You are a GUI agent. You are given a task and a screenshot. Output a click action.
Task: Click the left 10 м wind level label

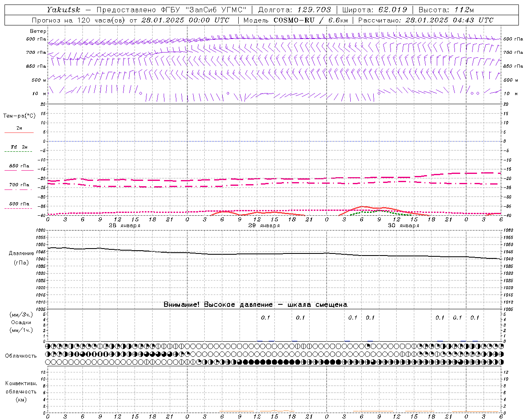coord(39,94)
